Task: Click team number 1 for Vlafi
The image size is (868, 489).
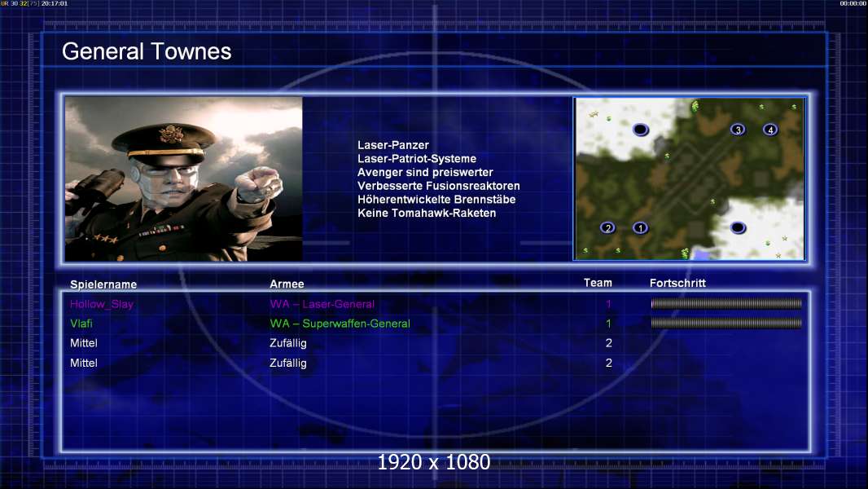Action: point(608,324)
